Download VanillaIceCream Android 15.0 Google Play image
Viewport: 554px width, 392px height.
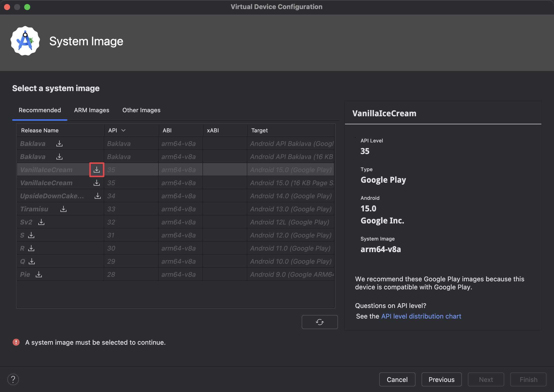[96, 170]
